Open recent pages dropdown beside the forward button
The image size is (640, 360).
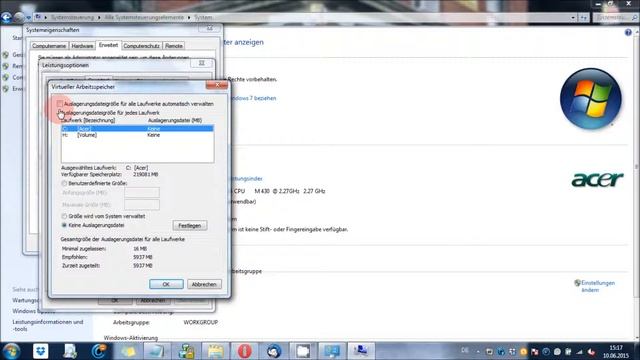pos(28,18)
